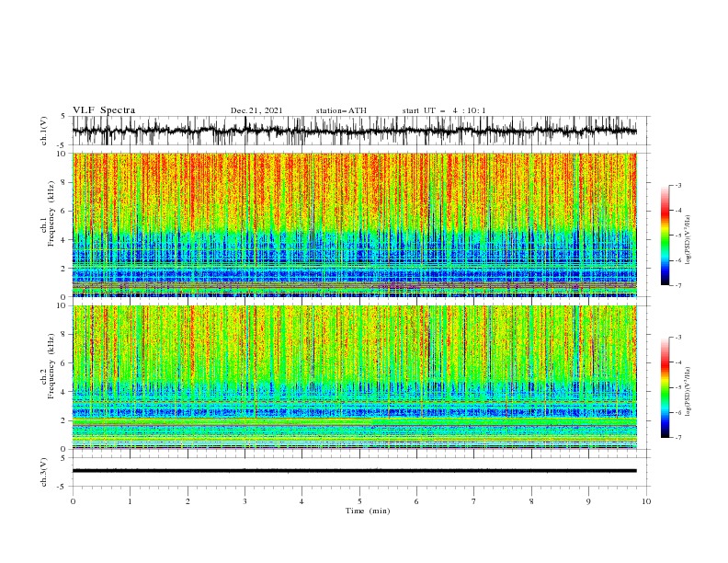The height and width of the screenshot is (563, 728).
Task: Click the 'VLF Spectra' title text
Action: point(104,110)
